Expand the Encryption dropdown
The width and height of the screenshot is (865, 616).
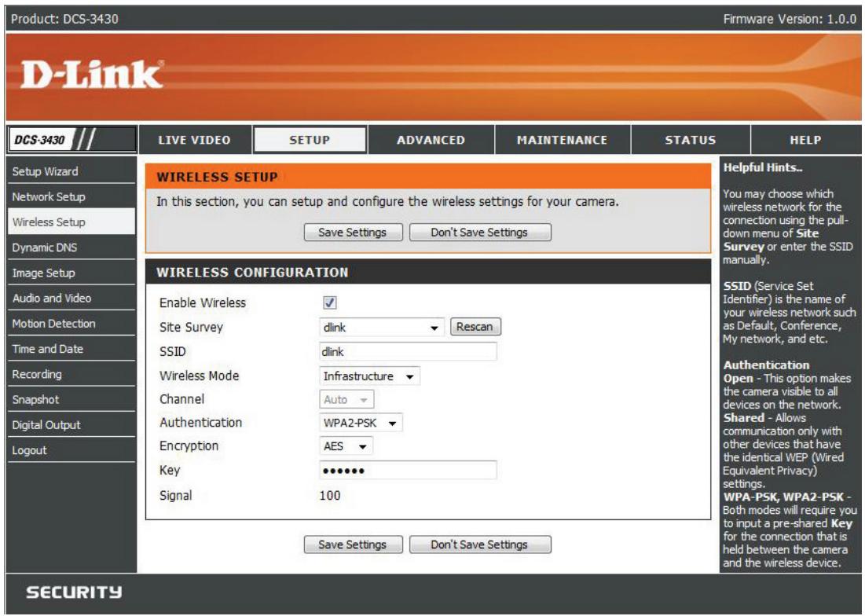click(346, 446)
